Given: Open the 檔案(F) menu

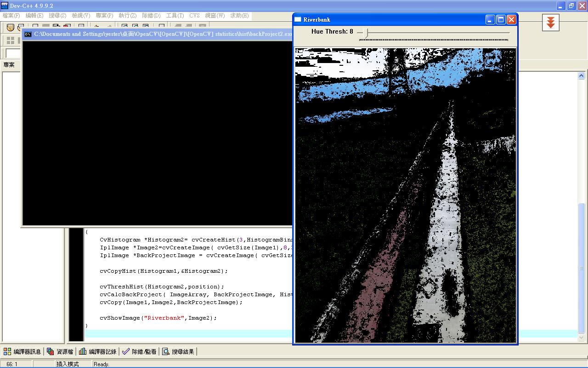Looking at the screenshot, I should pyautogui.click(x=11, y=16).
